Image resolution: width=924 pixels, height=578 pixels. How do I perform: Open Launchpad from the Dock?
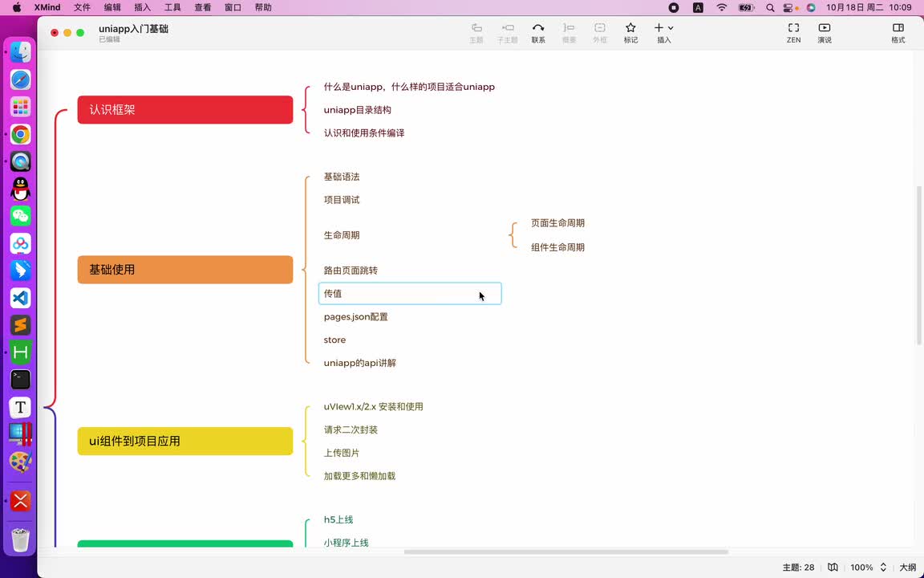point(21,107)
